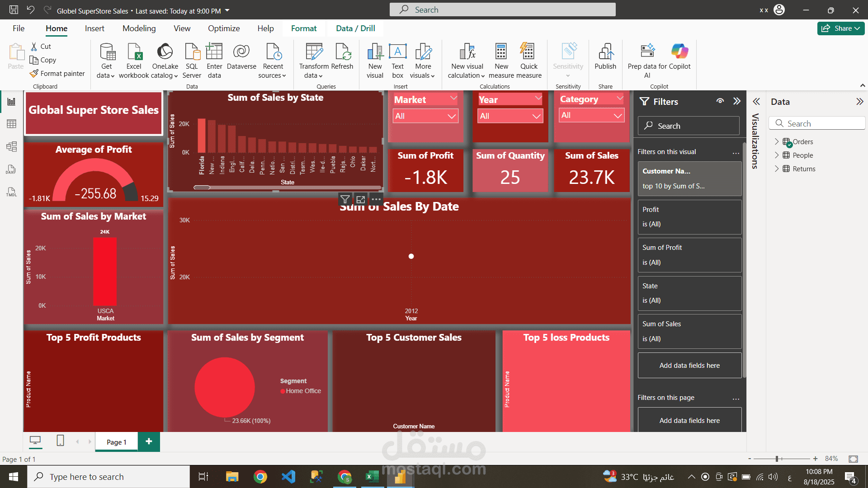Open Data / Drill tab

click(x=355, y=28)
